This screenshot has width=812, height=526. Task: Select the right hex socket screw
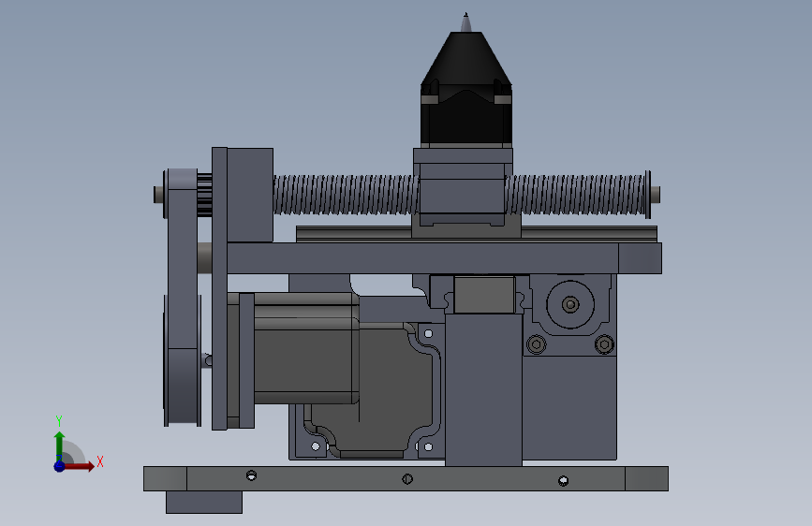click(x=604, y=344)
